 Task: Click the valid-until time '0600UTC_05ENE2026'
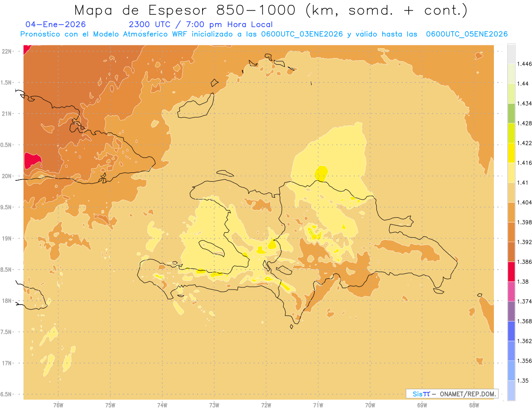(467, 34)
